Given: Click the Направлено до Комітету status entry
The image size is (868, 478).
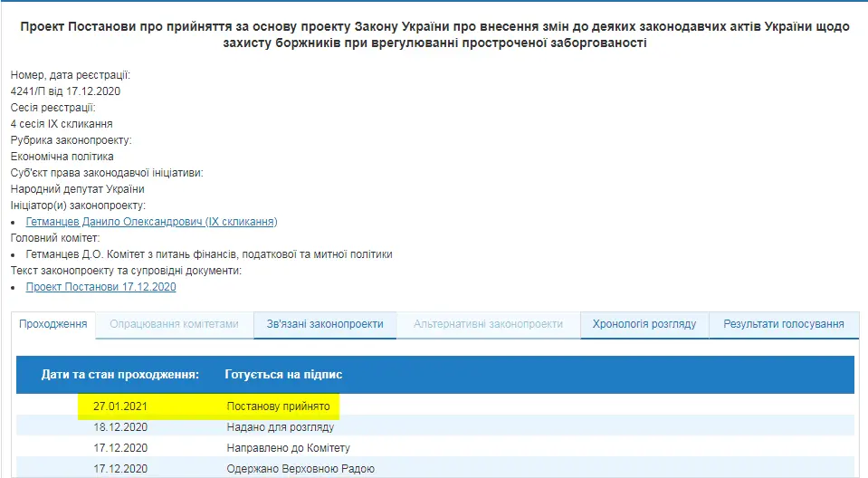Looking at the screenshot, I should 288,448.
